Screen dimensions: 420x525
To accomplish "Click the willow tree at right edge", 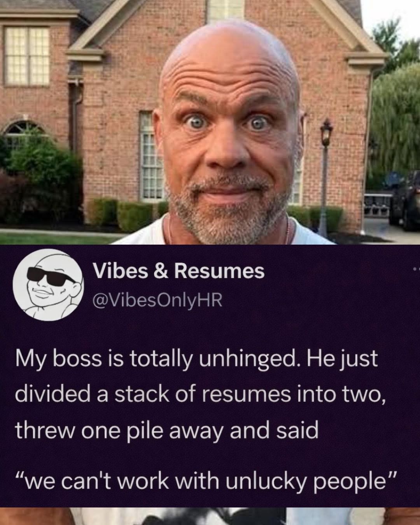I will pyautogui.click(x=395, y=121).
